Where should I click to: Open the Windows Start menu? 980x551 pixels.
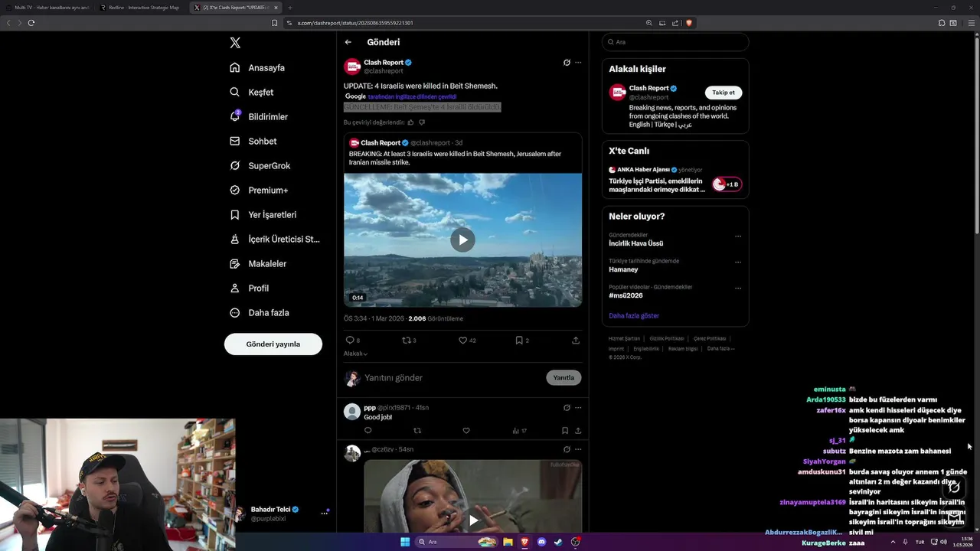click(x=405, y=542)
